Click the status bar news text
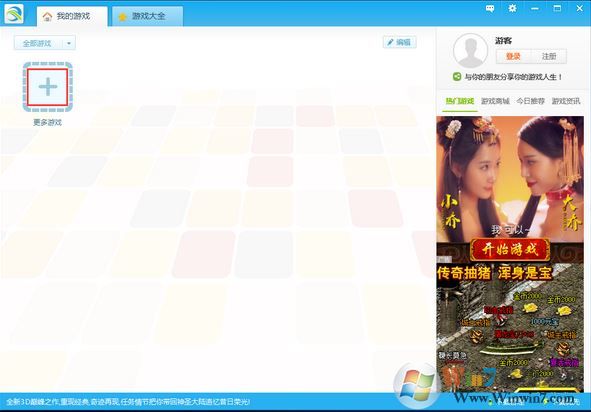This screenshot has height=412, width=591. [128, 402]
